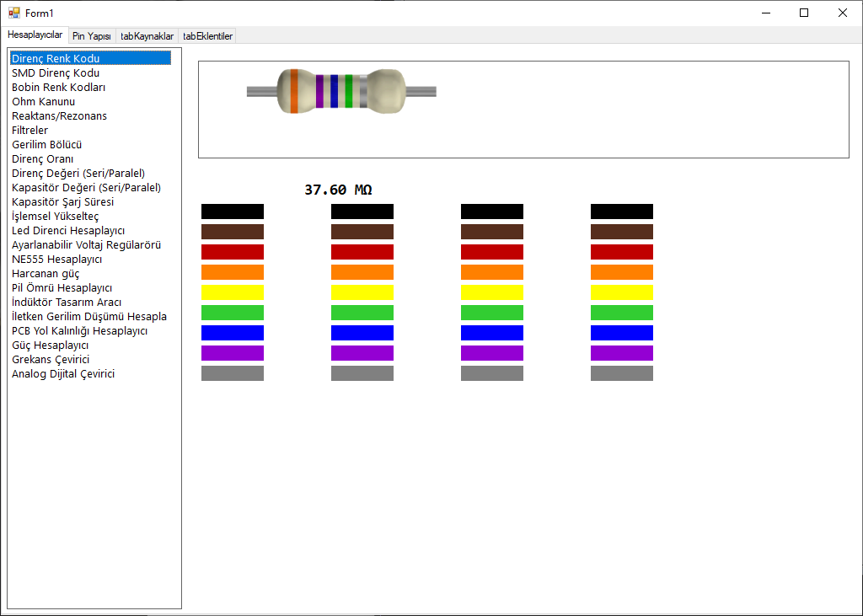Screen dimensions: 863x616
Task: Choose Ohm Kanunu from the calculator list
Action: tap(44, 102)
